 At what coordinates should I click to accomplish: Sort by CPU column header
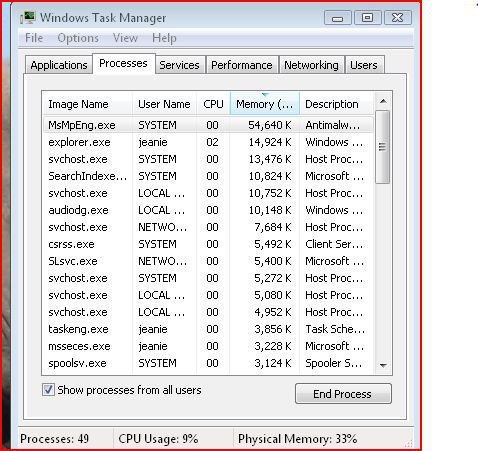(x=213, y=104)
